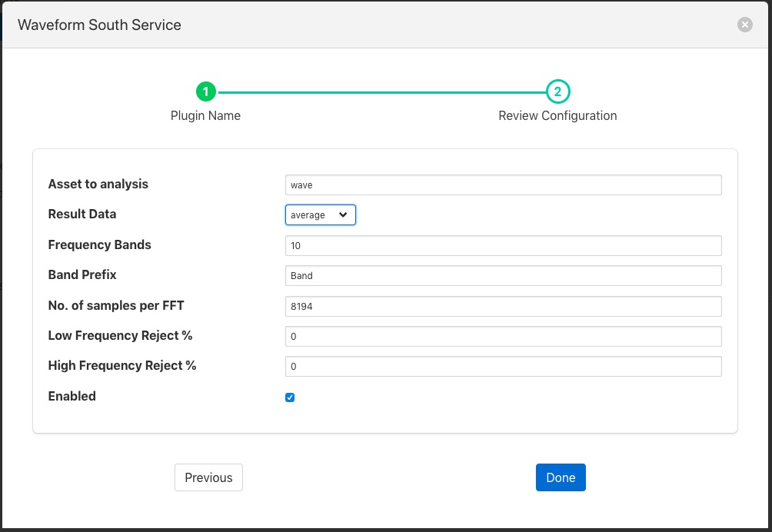772x532 pixels.
Task: Click the Enabled label text
Action: (x=72, y=397)
